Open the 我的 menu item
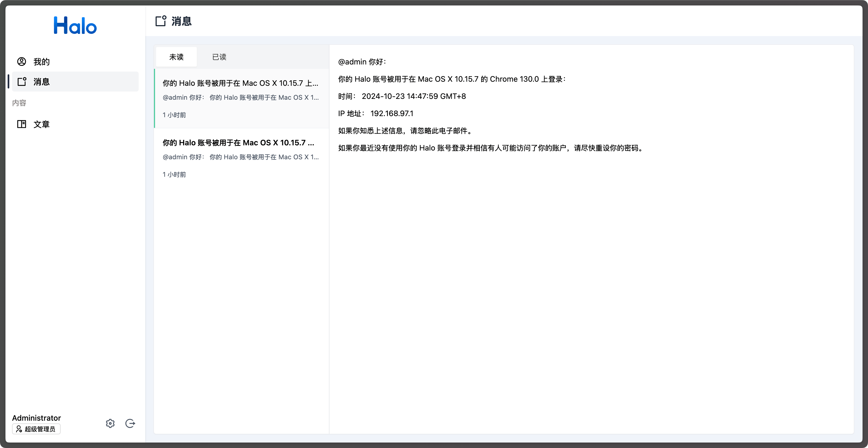This screenshot has width=868, height=448. 41,62
